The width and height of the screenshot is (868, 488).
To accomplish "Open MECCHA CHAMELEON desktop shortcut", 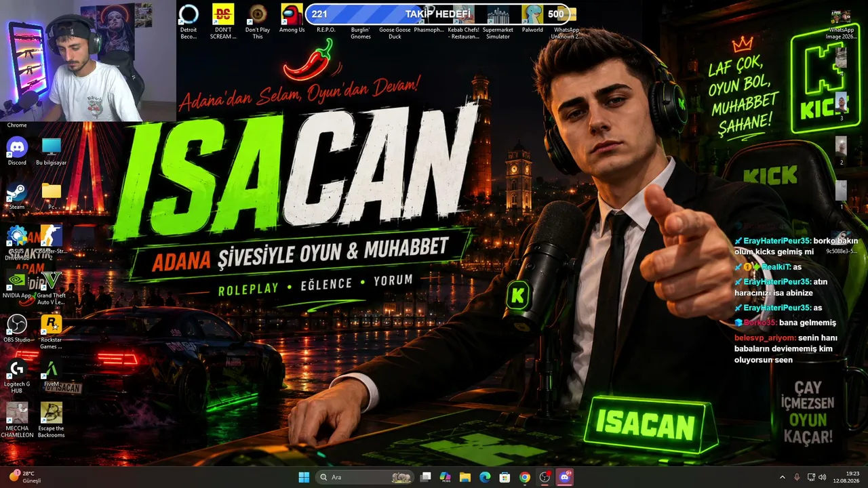I will tap(17, 420).
